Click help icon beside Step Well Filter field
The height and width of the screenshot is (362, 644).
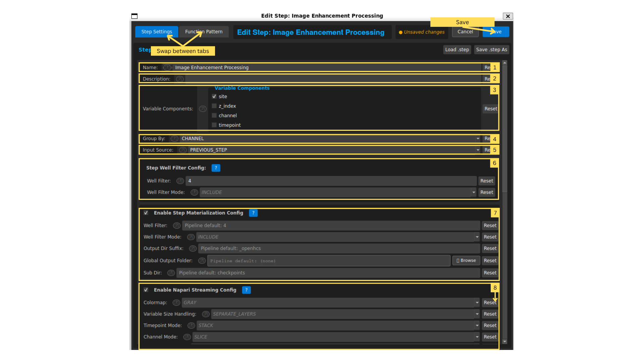click(180, 181)
